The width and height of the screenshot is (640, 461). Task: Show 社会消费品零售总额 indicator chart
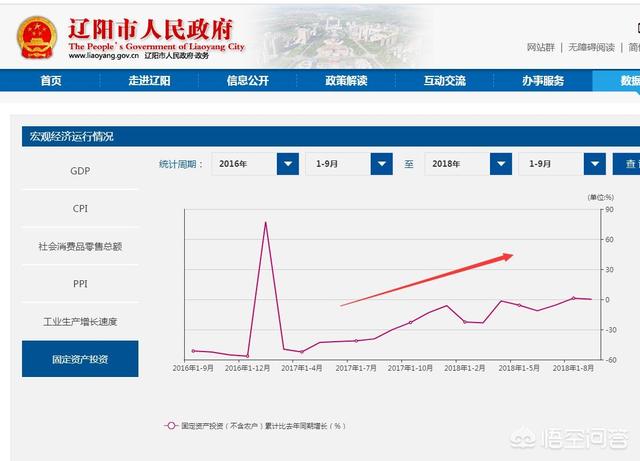click(80, 246)
